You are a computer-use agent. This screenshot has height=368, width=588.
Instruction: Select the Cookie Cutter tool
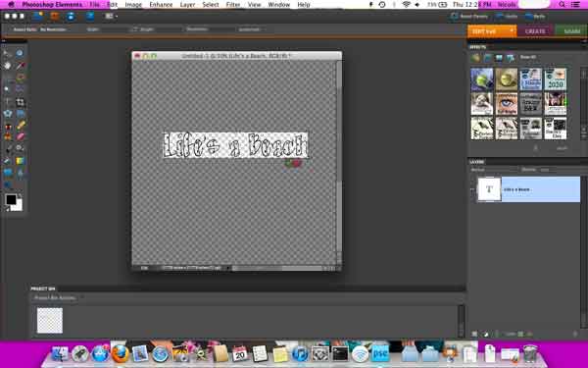click(8, 114)
